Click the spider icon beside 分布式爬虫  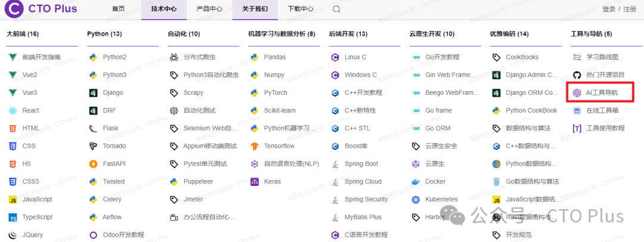[174, 57]
